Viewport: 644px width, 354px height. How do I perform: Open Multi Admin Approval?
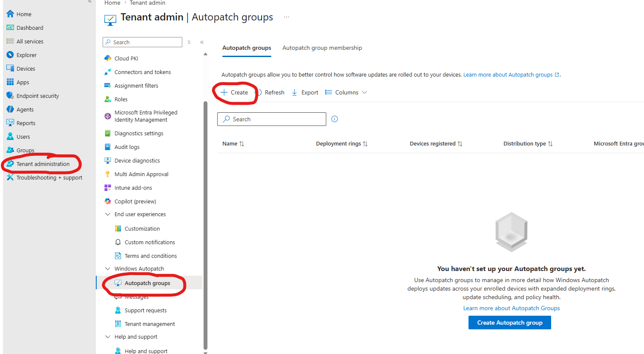pyautogui.click(x=141, y=174)
